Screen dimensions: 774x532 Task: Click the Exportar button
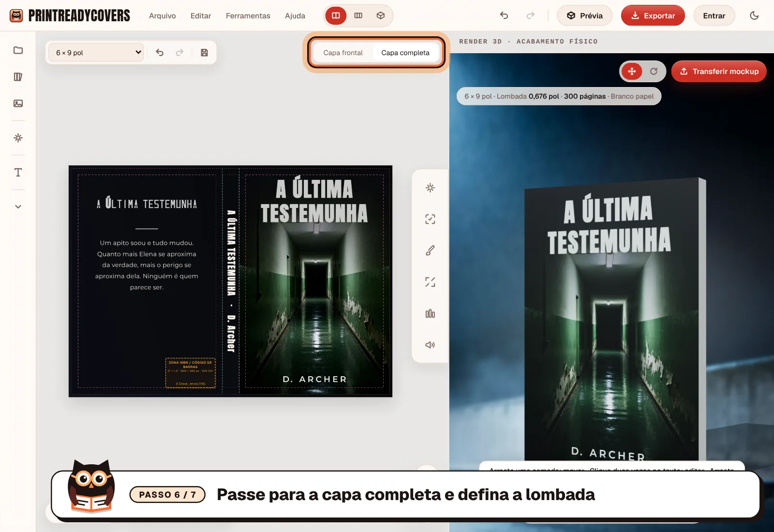pyautogui.click(x=653, y=15)
